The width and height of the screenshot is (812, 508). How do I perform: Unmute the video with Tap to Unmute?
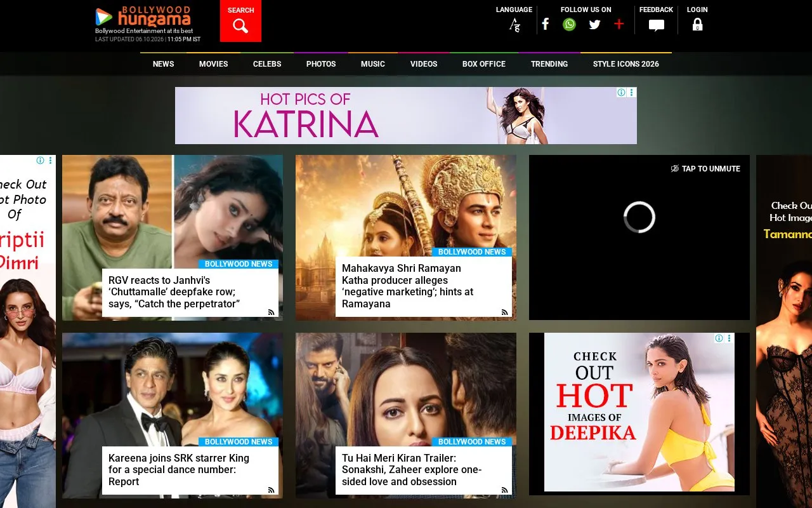point(705,168)
